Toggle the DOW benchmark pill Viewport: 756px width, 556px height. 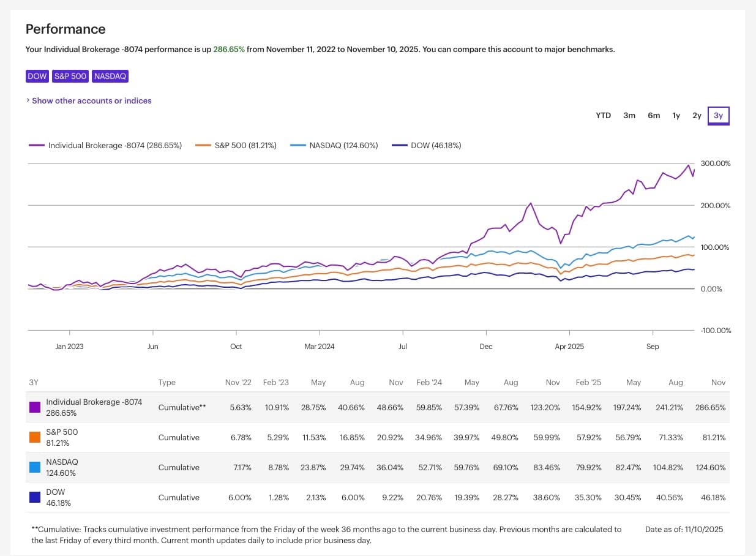tap(37, 76)
